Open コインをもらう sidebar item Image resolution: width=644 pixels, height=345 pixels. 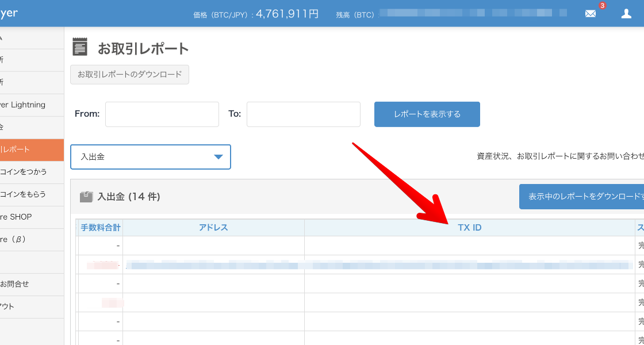click(x=32, y=195)
